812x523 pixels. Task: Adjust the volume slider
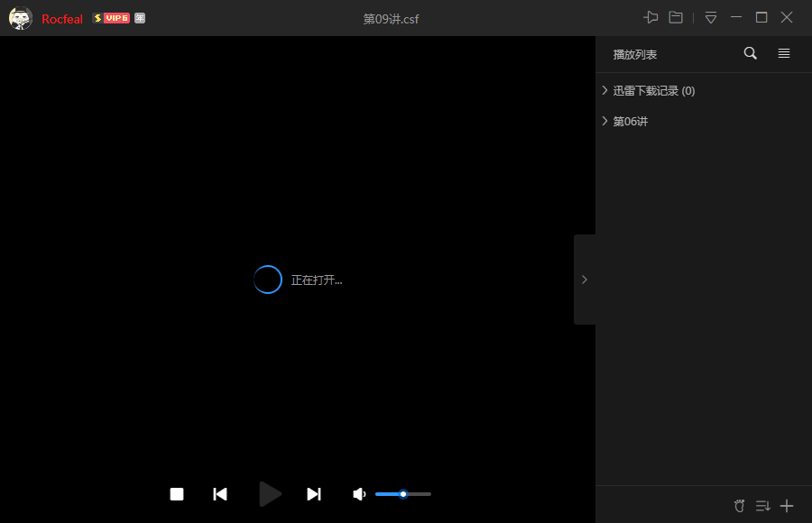(x=403, y=494)
